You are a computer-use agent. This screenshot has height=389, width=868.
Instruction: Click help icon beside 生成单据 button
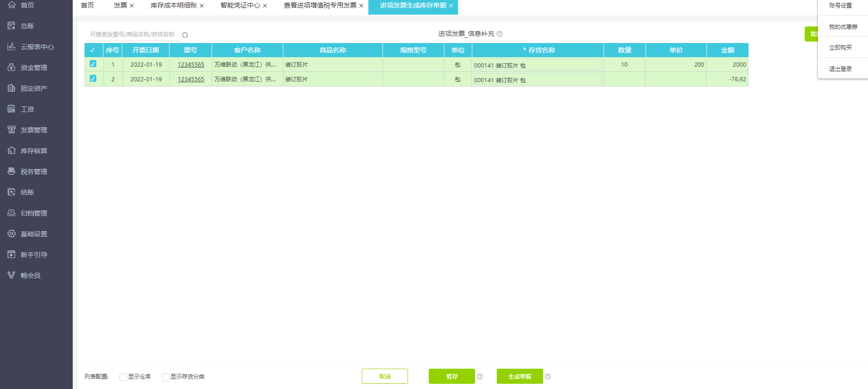pyautogui.click(x=548, y=377)
